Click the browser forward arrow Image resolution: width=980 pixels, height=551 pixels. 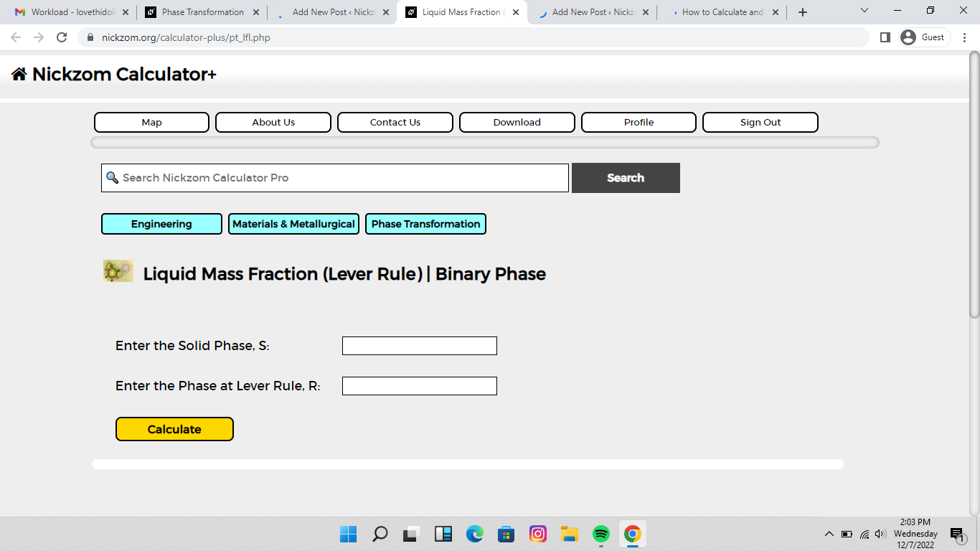click(x=39, y=37)
